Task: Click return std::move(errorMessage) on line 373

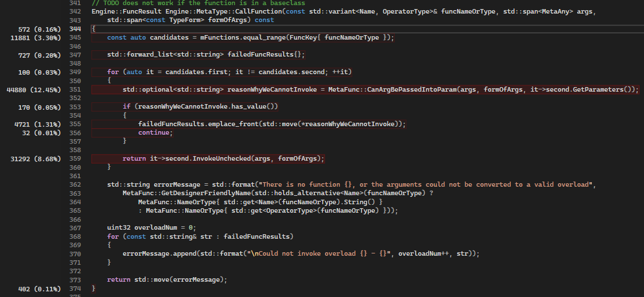Action: click(x=167, y=280)
